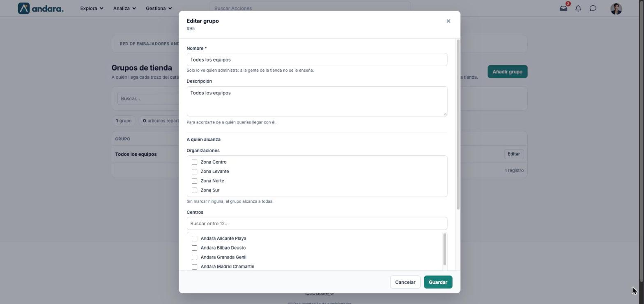Click the Andara logo
The height and width of the screenshot is (304, 644).
point(41,8)
